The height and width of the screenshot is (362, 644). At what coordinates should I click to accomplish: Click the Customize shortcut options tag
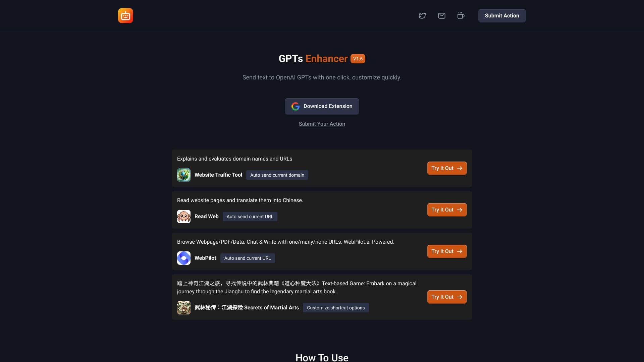click(x=336, y=308)
